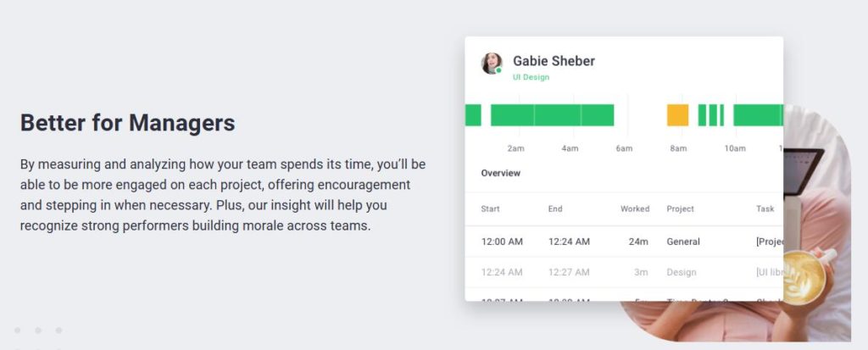Jump to the third carousel dot
868x350 pixels.
(58, 330)
